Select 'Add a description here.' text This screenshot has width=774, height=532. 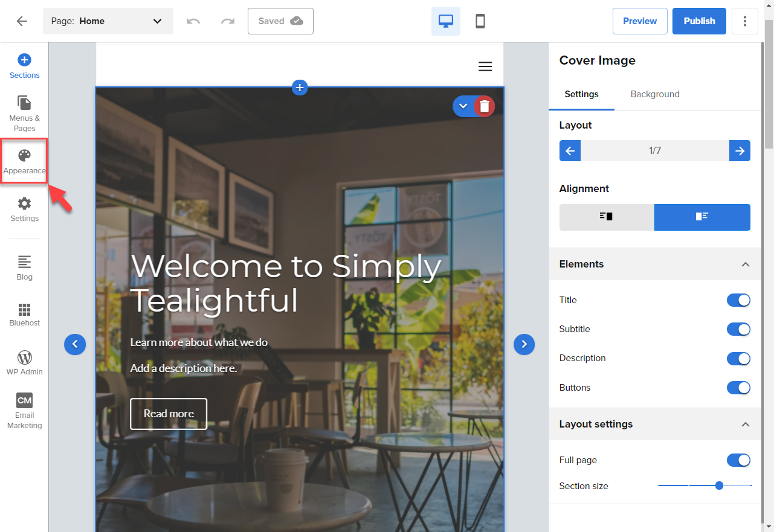pos(184,368)
